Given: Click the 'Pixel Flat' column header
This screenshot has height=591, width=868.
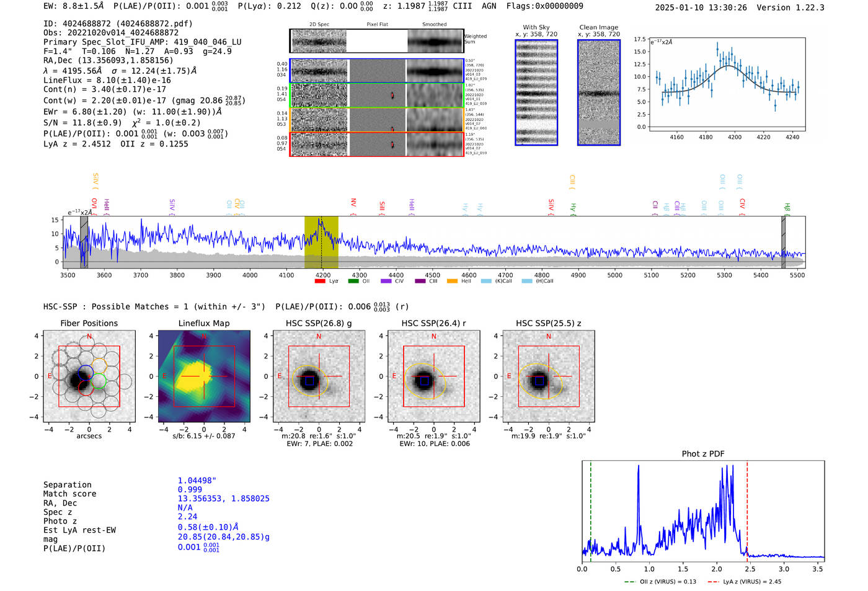Looking at the screenshot, I should [x=377, y=24].
